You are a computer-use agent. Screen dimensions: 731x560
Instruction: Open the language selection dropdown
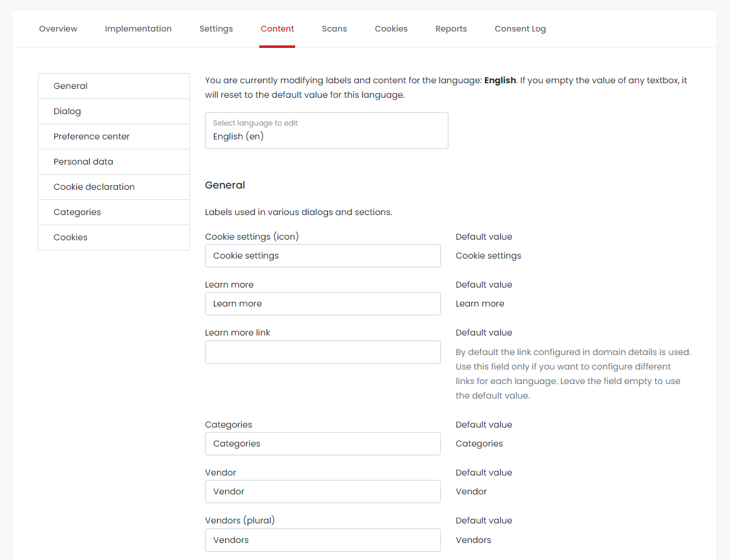pyautogui.click(x=326, y=131)
